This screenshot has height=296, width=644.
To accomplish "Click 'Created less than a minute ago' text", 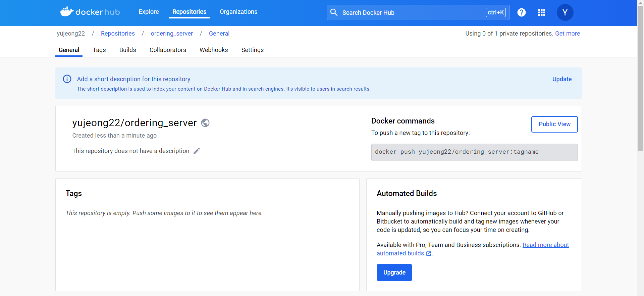I will tap(114, 136).
